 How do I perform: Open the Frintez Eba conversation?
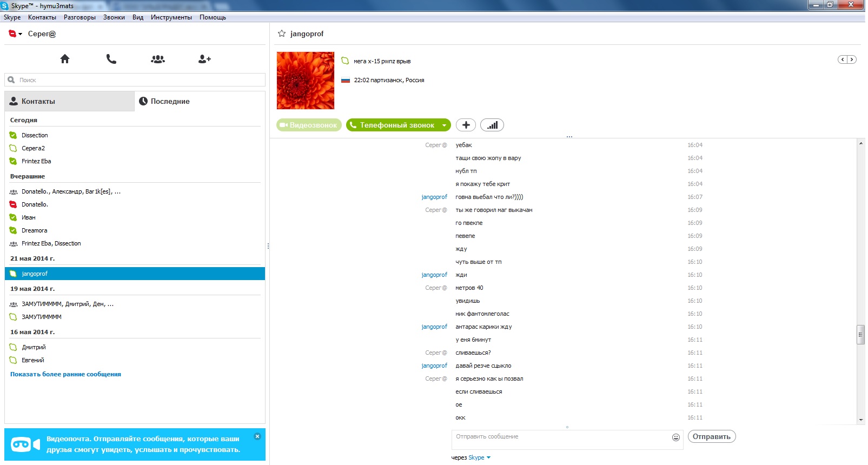[x=135, y=161]
